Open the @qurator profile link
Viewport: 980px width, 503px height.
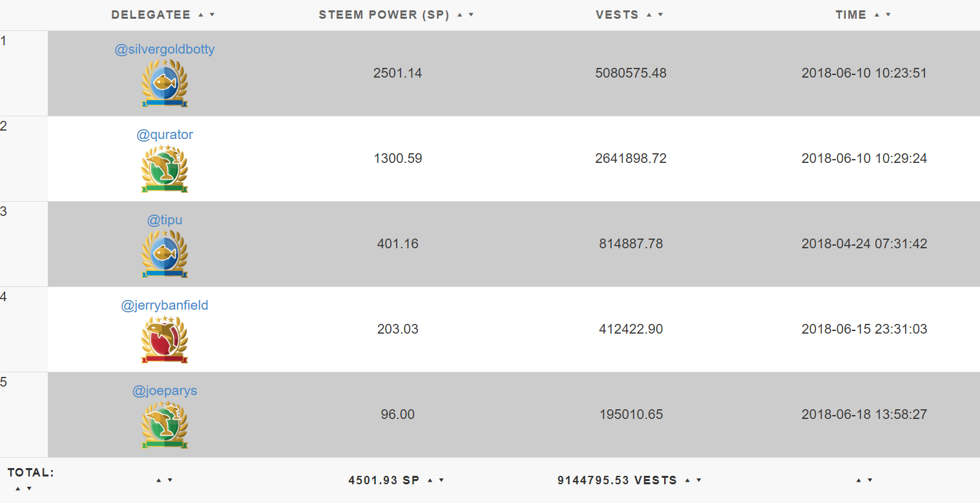pos(165,135)
